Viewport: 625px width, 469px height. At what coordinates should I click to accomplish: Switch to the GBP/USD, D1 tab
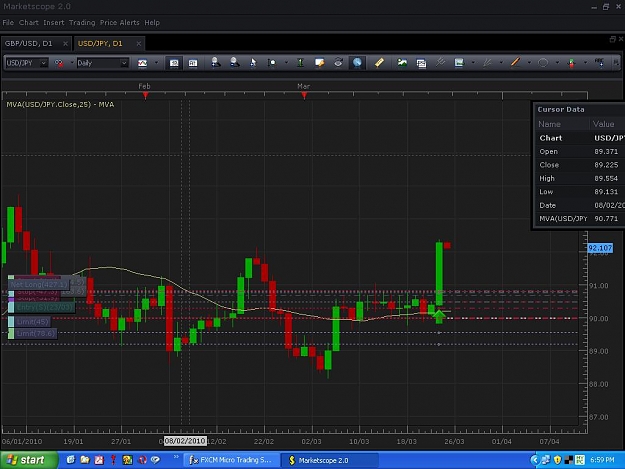point(29,43)
